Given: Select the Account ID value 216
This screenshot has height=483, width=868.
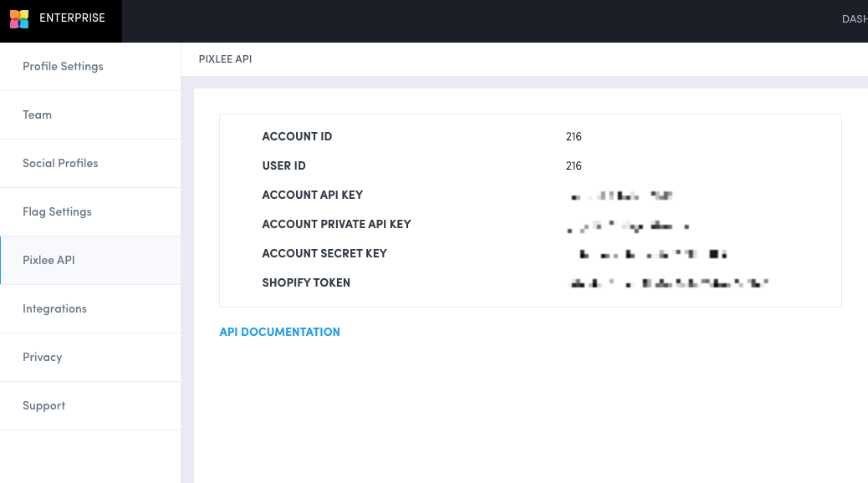Looking at the screenshot, I should point(574,137).
